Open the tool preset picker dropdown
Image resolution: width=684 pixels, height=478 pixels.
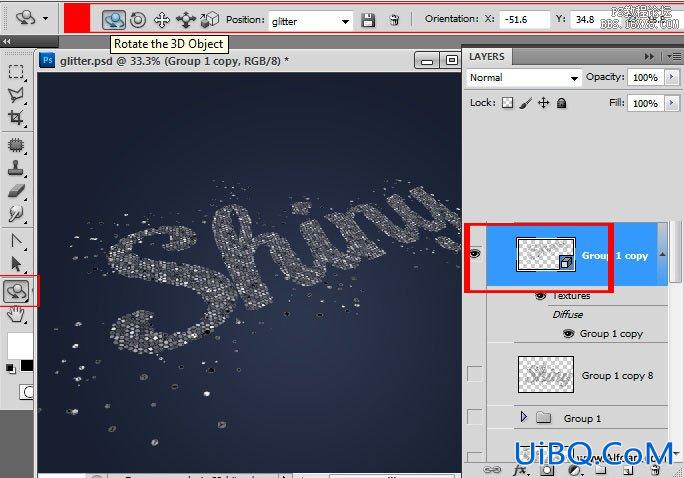coord(46,19)
